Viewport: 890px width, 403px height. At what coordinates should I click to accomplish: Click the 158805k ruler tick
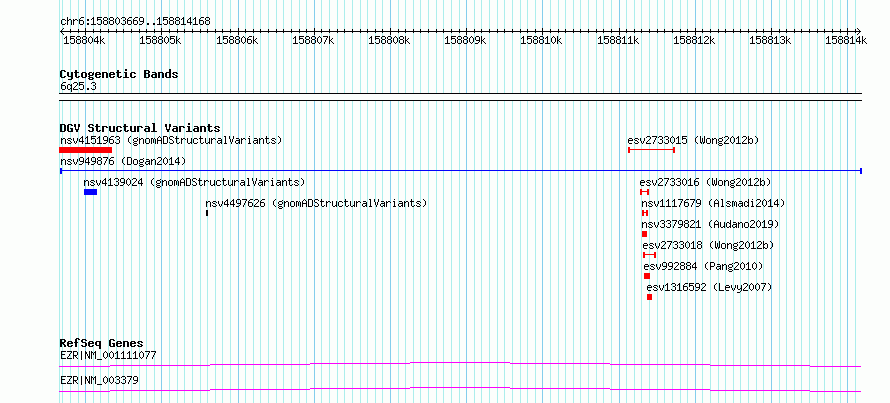coord(160,40)
